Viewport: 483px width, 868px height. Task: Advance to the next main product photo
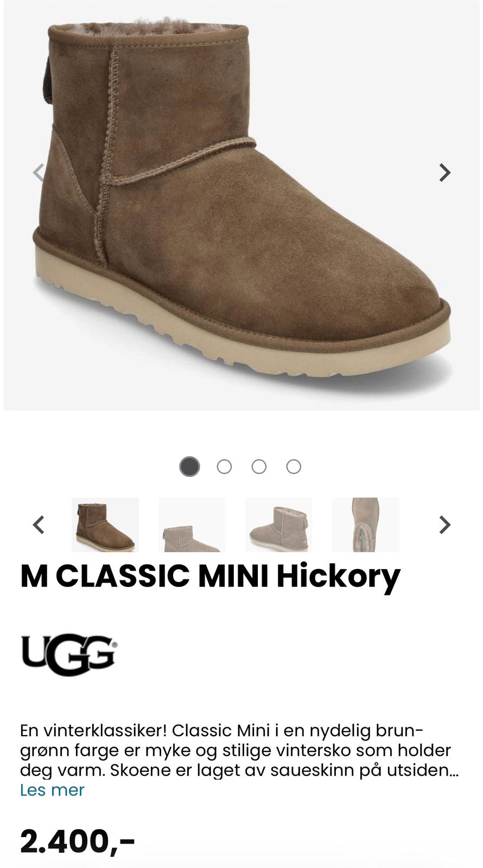tap(444, 173)
